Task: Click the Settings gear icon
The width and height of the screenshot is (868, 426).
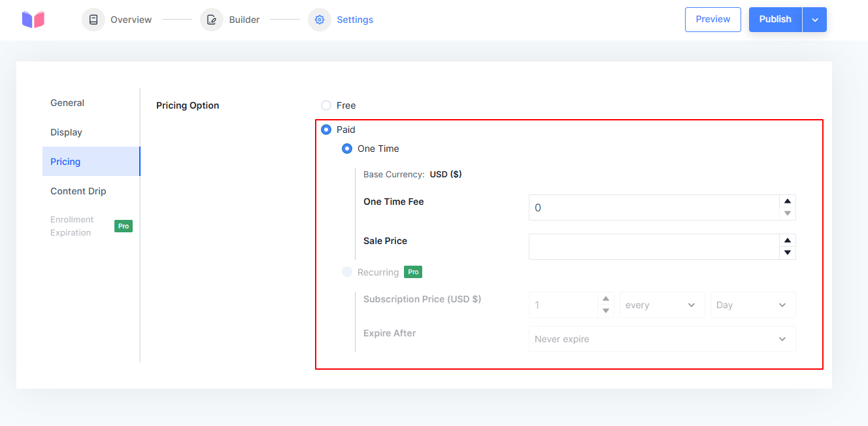Action: coord(320,20)
